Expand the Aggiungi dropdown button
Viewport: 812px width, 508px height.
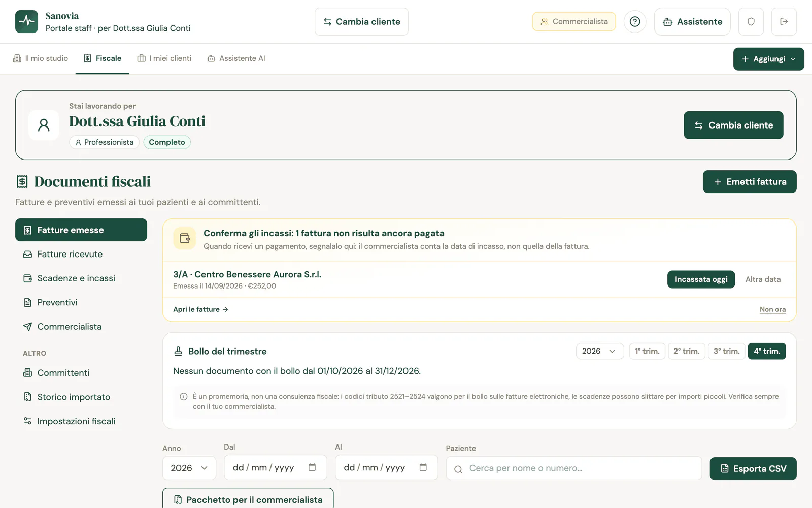pos(769,59)
